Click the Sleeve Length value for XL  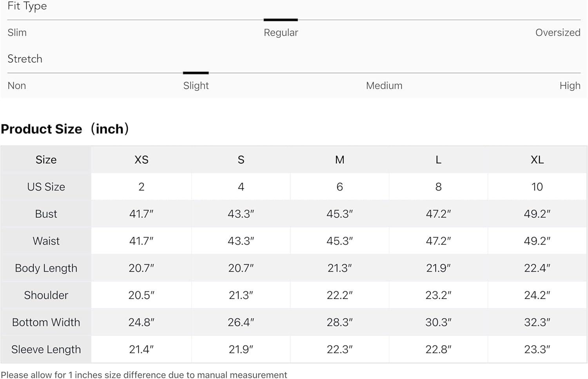(537, 349)
